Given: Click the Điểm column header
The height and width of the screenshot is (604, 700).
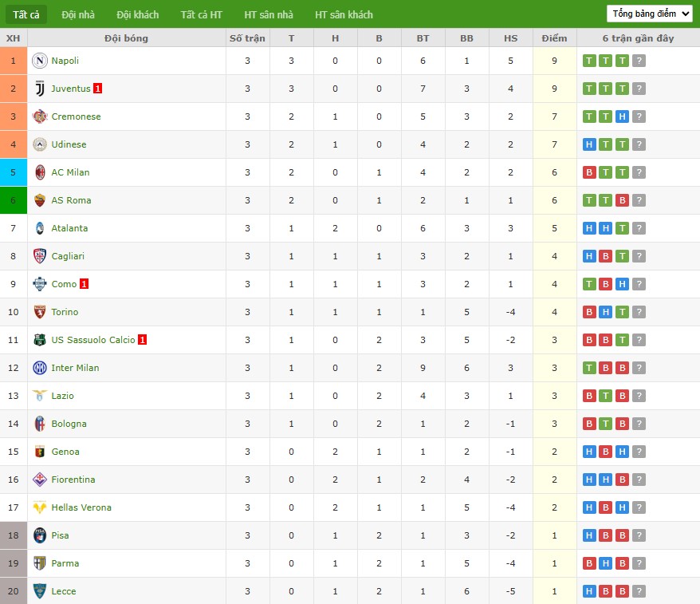Looking at the screenshot, I should [554, 38].
